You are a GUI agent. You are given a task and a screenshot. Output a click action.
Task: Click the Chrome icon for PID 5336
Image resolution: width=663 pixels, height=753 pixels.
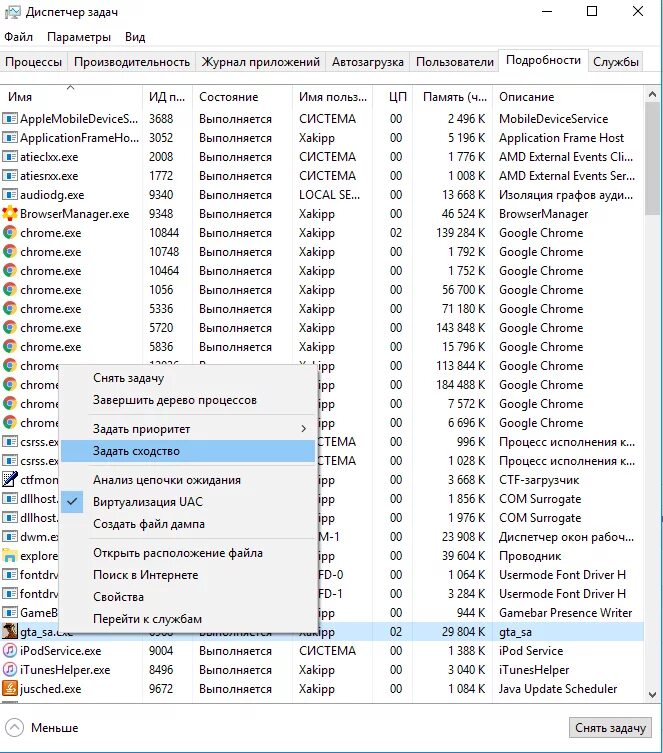tap(10, 309)
